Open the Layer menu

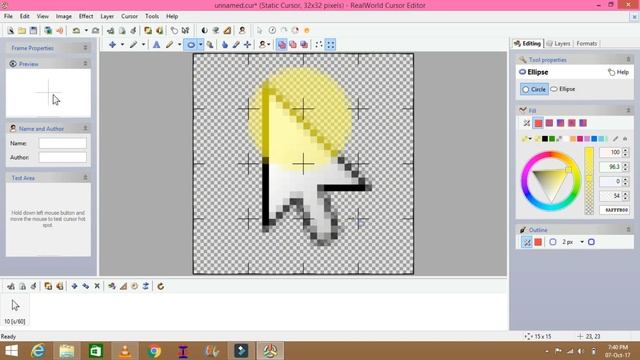[107, 16]
